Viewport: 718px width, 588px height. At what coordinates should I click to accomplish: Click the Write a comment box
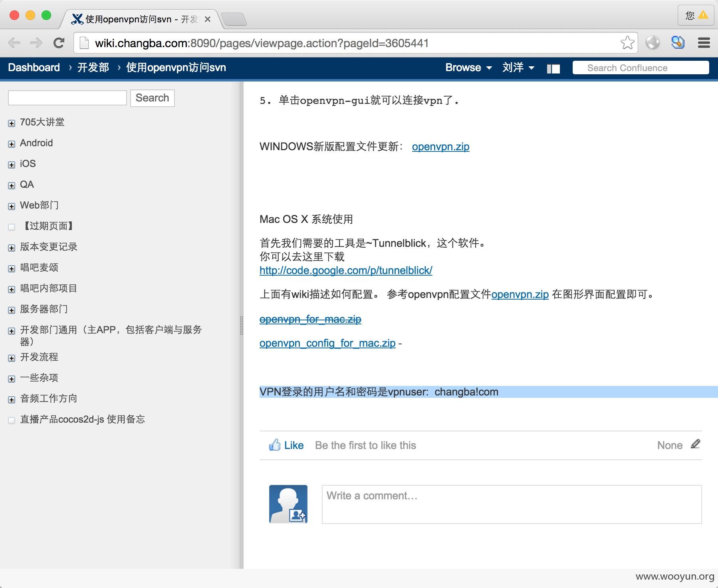[x=512, y=504]
